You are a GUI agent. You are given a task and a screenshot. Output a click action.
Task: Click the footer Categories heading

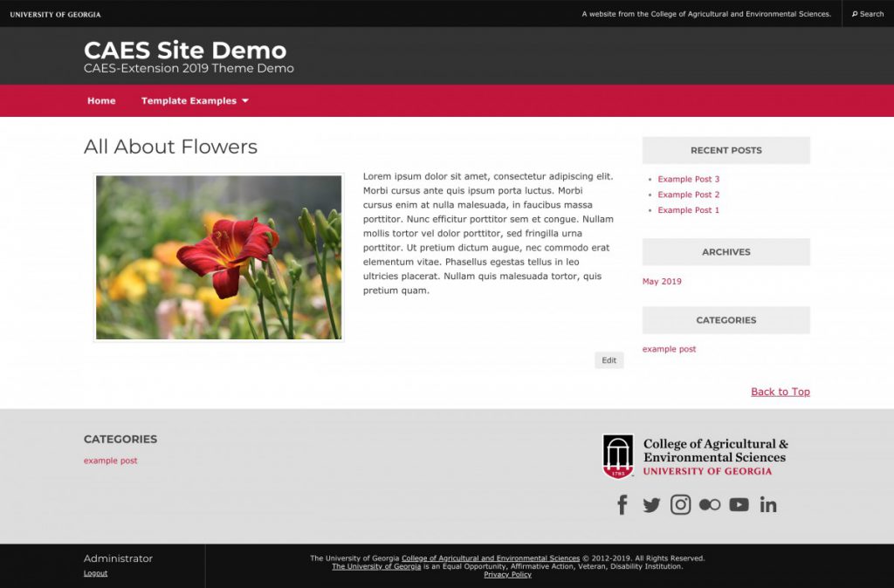tap(120, 440)
